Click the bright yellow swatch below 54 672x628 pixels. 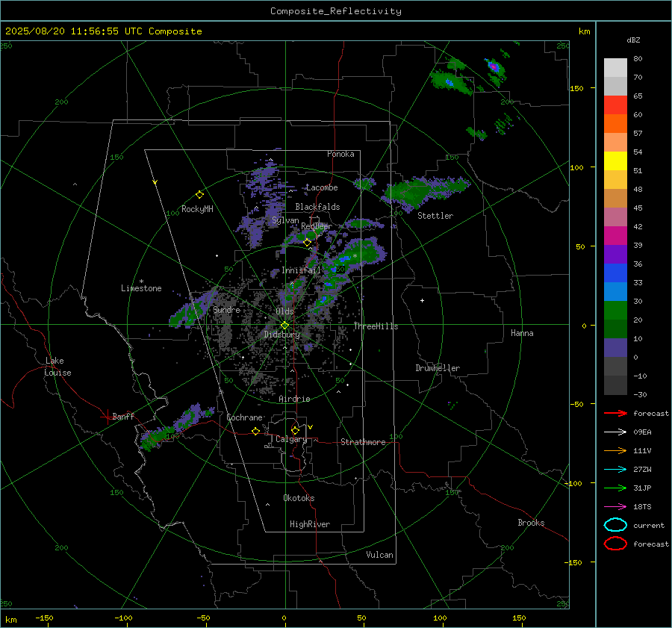[x=615, y=161]
